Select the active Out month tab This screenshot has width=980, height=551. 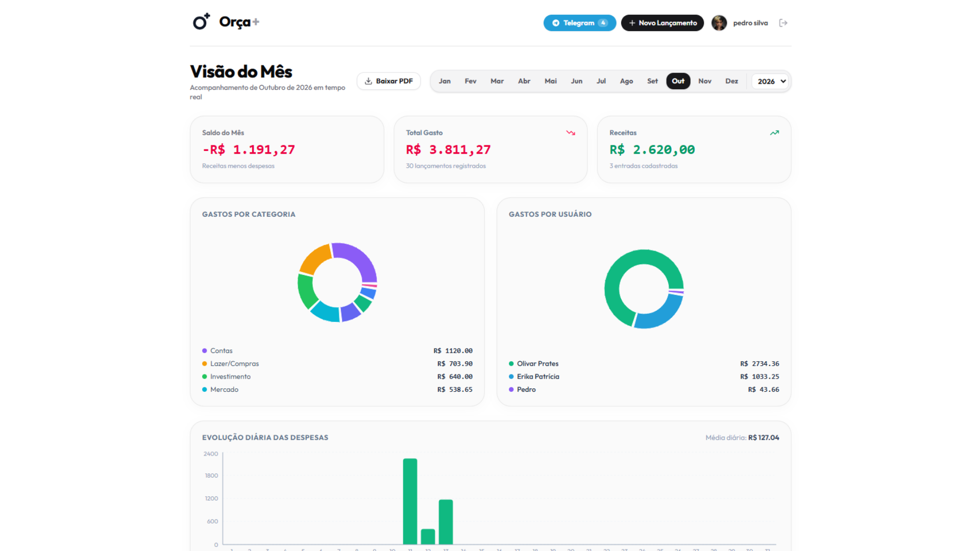(678, 81)
